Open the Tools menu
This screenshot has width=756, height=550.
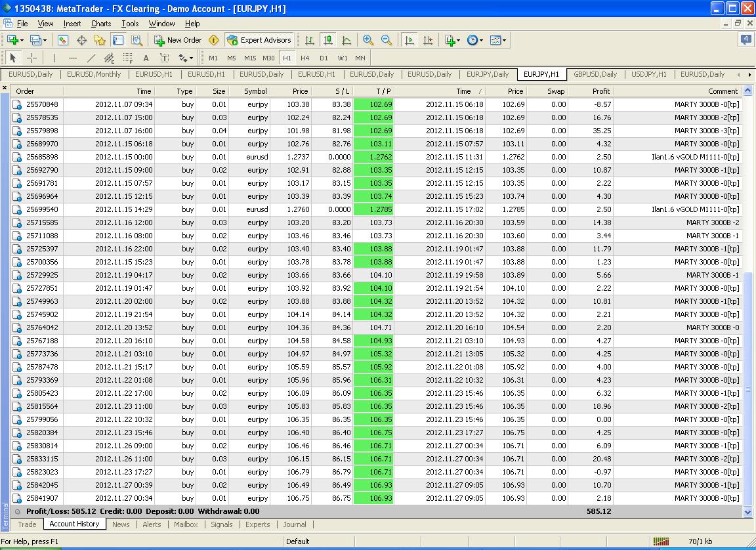tap(130, 24)
